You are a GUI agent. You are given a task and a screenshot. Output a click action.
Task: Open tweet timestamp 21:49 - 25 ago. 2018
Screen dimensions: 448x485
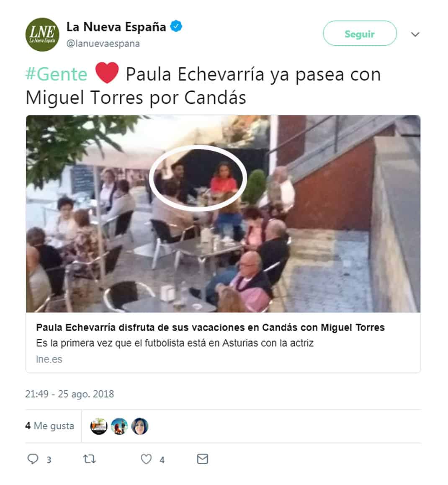70,394
